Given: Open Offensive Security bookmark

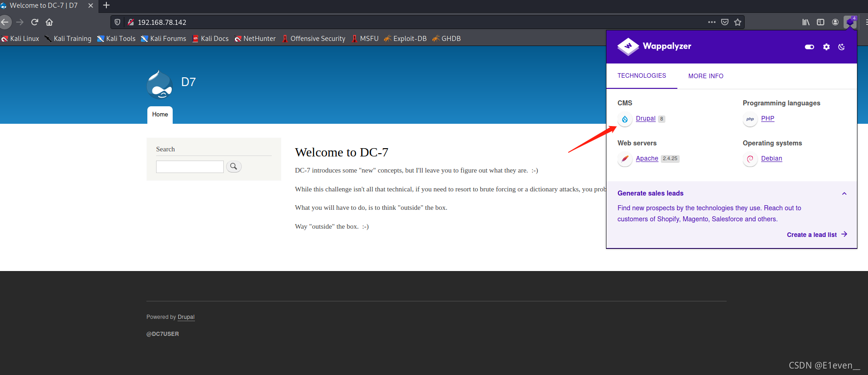Looking at the screenshot, I should coord(314,39).
